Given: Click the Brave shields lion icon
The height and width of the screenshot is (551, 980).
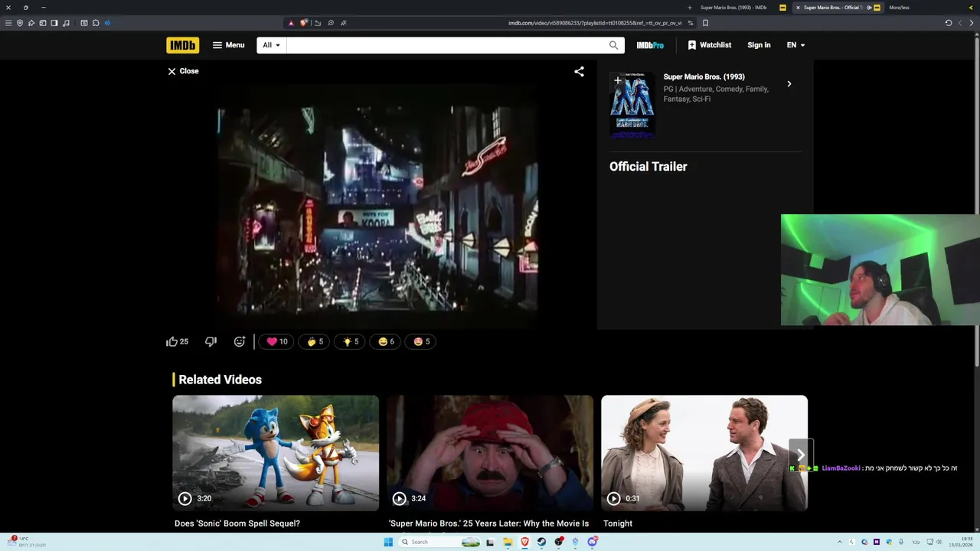Looking at the screenshot, I should (x=303, y=23).
